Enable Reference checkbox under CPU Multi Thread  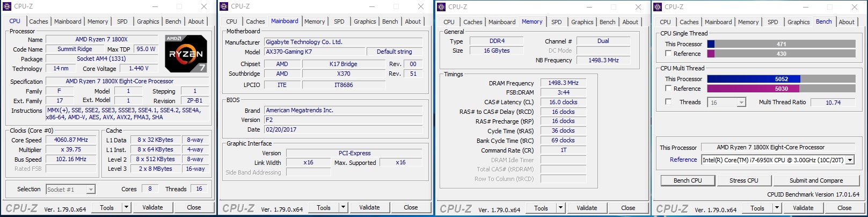(x=668, y=89)
